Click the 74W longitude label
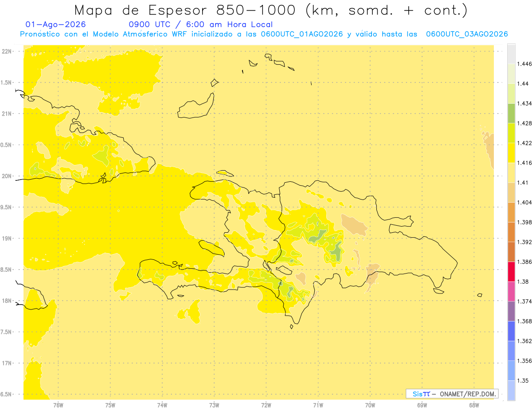532x411 pixels. pos(162,405)
